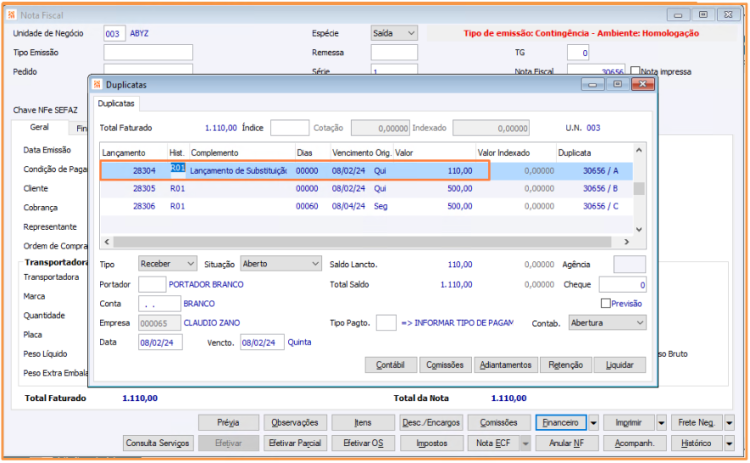Click the Duplicatas window title icon
The width and height of the screenshot is (750, 463).
click(97, 86)
